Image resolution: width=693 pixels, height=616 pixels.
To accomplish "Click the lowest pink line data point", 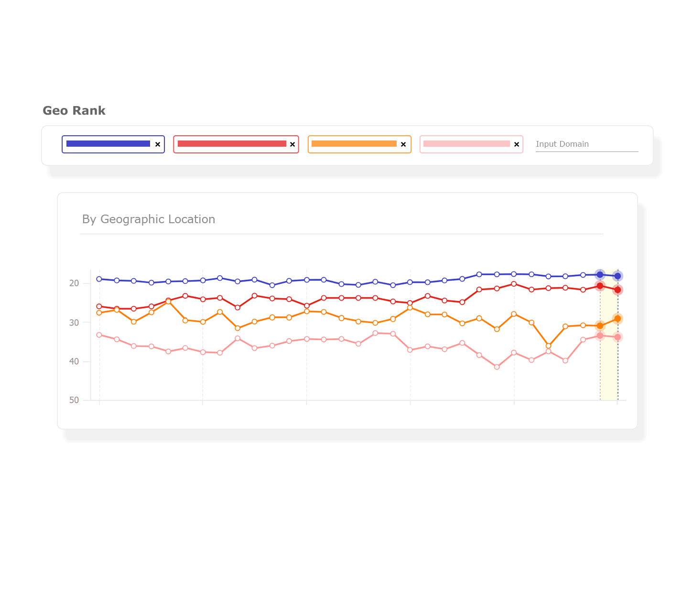I will pyautogui.click(x=497, y=367).
